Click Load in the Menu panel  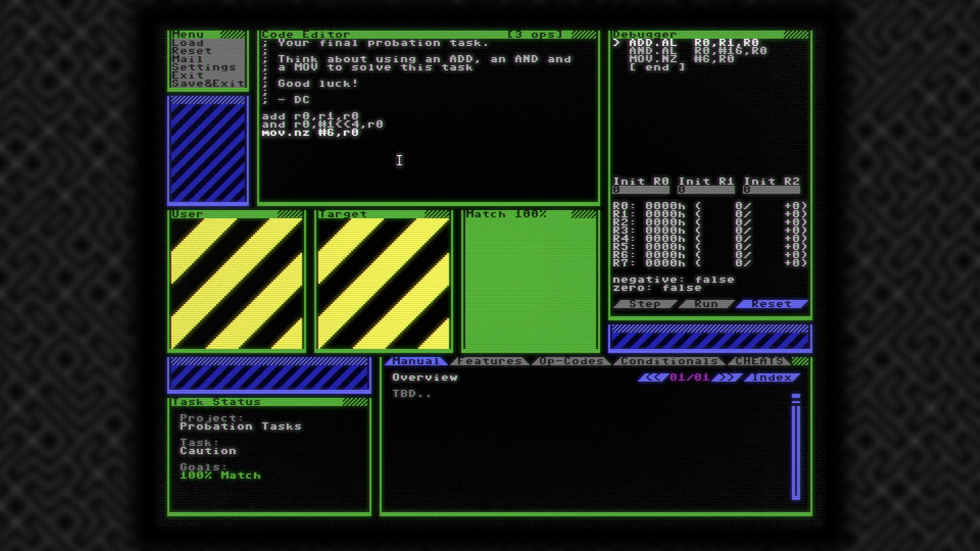click(188, 43)
